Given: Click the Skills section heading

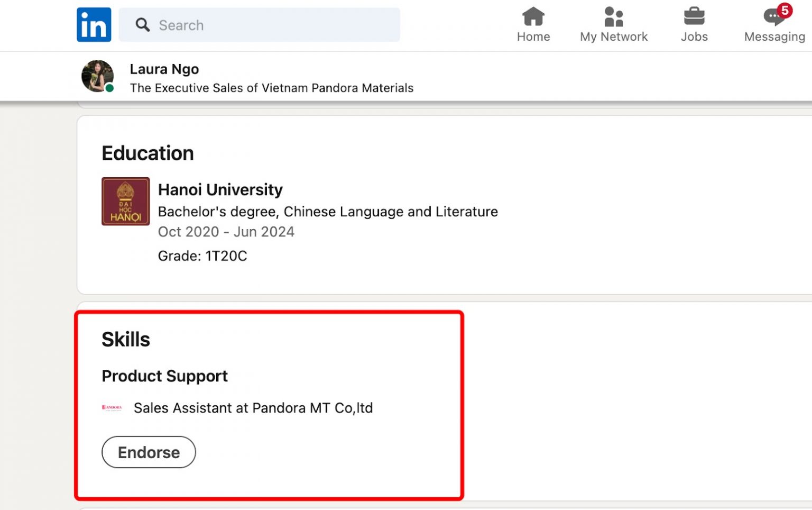Looking at the screenshot, I should tap(126, 339).
